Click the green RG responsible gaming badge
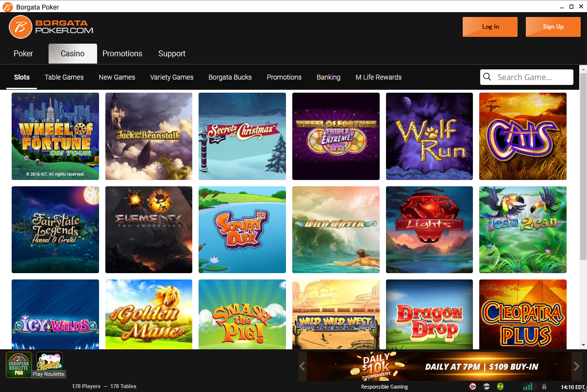Viewport: 587px width, 392px height. tap(500, 387)
